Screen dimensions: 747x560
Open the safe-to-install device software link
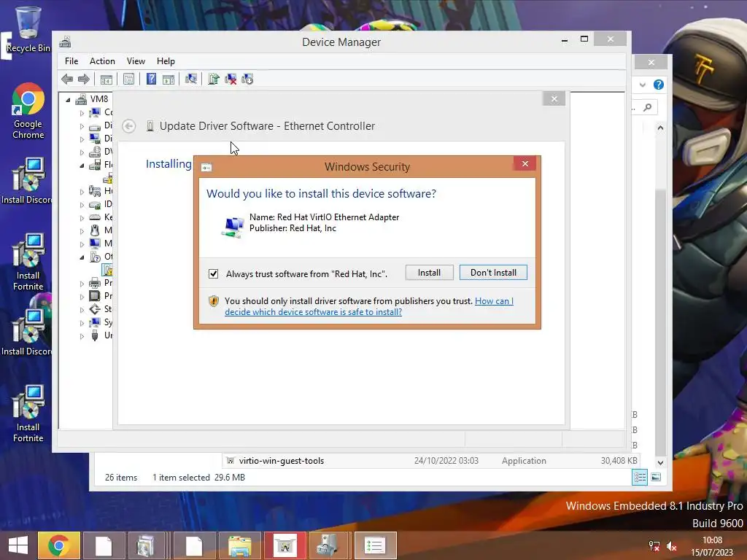(x=368, y=306)
